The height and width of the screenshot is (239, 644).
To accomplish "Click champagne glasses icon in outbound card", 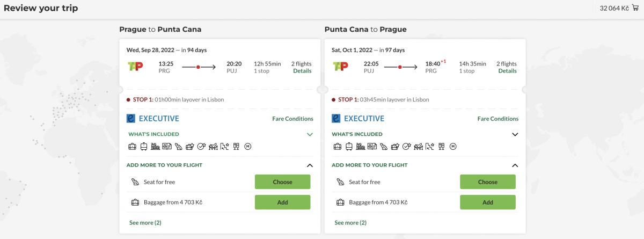I will click(236, 146).
